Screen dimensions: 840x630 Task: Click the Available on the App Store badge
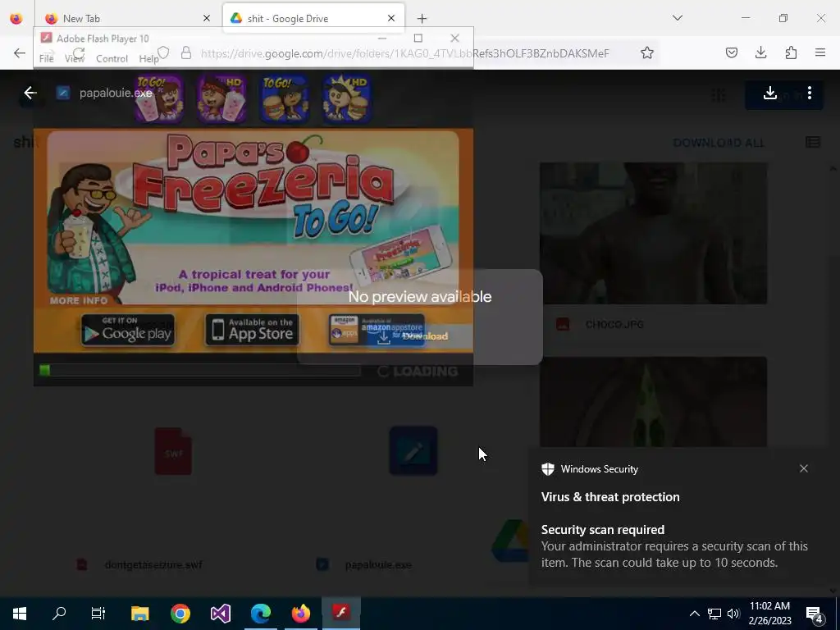tap(253, 330)
